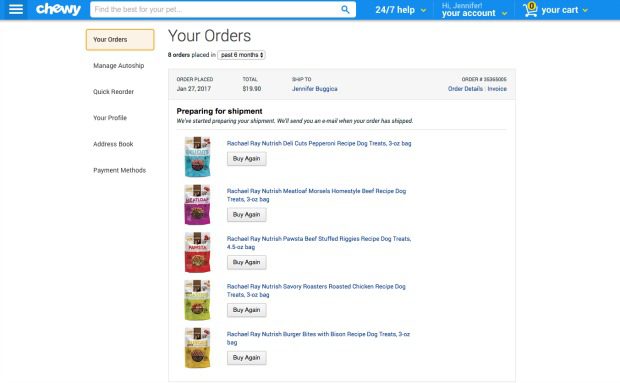The image size is (620, 383).
Task: Open the hamburger menu icon
Action: [16, 9]
